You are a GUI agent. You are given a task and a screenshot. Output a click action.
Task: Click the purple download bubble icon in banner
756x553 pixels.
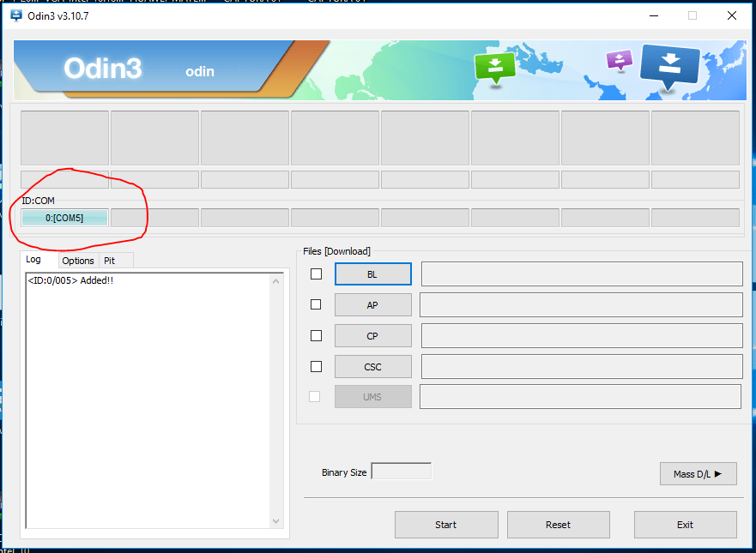[x=620, y=61]
